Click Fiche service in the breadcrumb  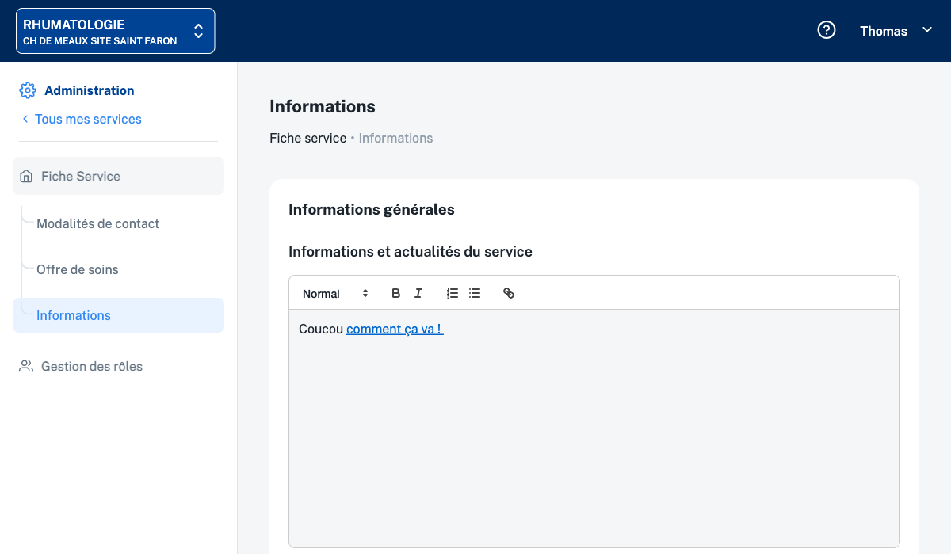pos(307,138)
